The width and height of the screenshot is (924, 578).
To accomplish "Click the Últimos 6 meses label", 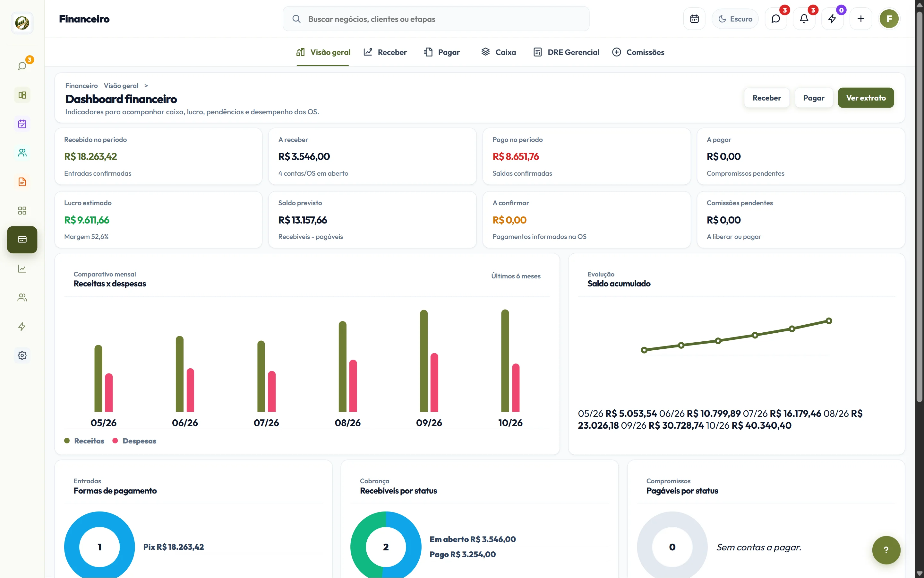I will (516, 276).
